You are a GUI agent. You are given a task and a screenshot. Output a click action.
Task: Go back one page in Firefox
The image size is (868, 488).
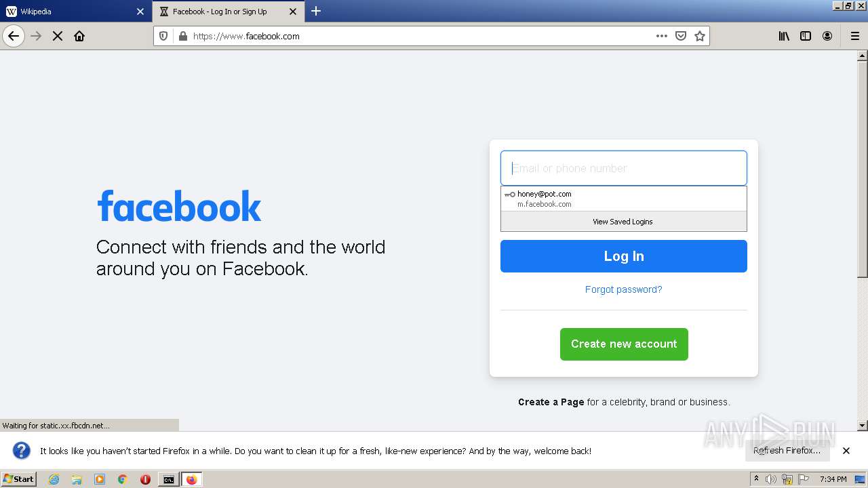(x=14, y=36)
